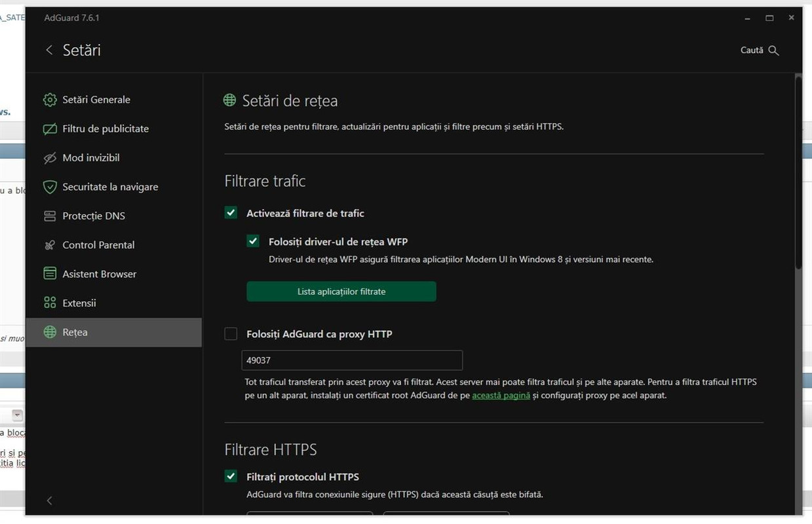Click the Filtru de publicitate icon
The image size is (812, 524).
[x=50, y=129]
